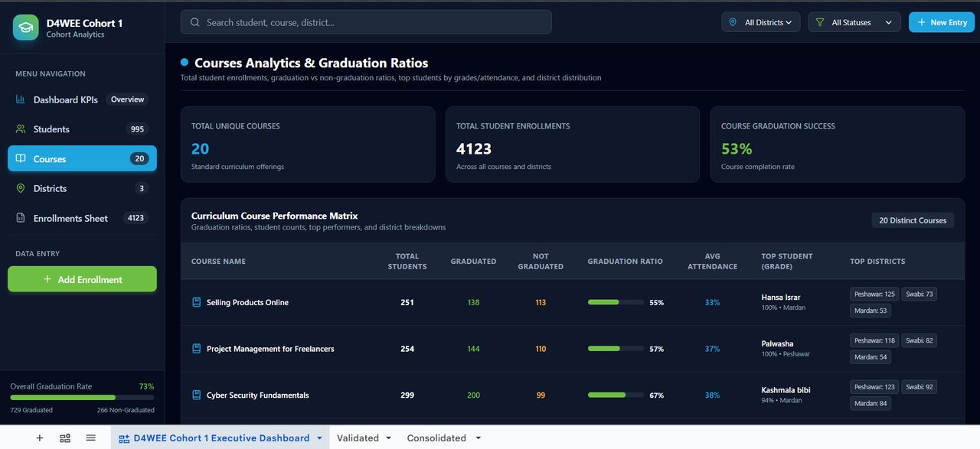Click the Total Student Enrollments card
This screenshot has width=980, height=449.
573,145
